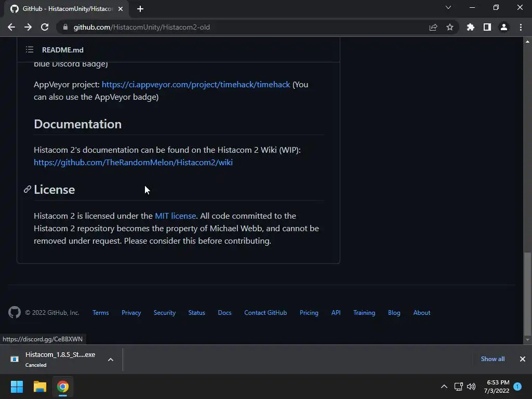Viewport: 532px width, 399px height.
Task: Open File Explorer from the taskbar
Action: [39, 387]
